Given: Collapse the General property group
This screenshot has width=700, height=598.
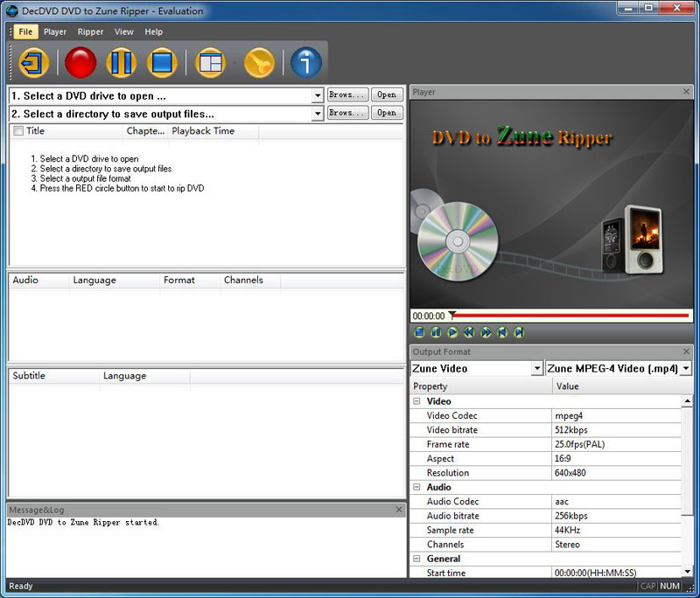Looking at the screenshot, I should 416,559.
